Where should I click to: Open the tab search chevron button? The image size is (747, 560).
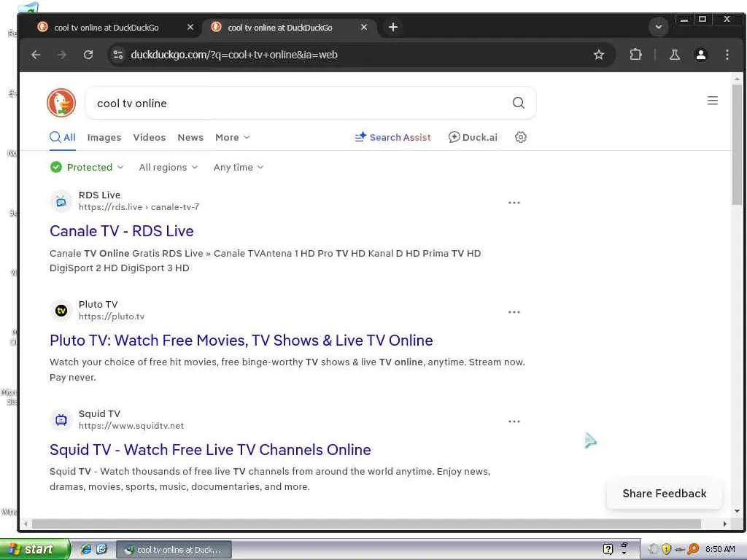[659, 27]
